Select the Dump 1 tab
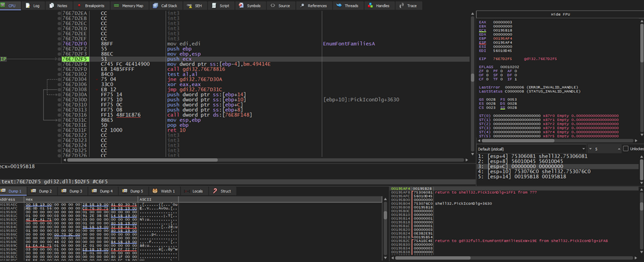 (x=14, y=191)
